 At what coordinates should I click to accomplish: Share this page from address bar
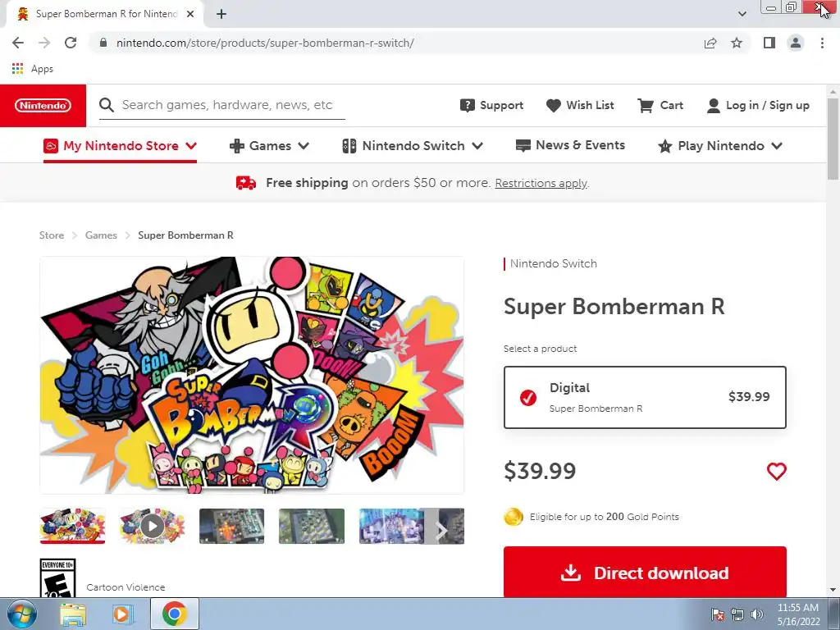[710, 43]
